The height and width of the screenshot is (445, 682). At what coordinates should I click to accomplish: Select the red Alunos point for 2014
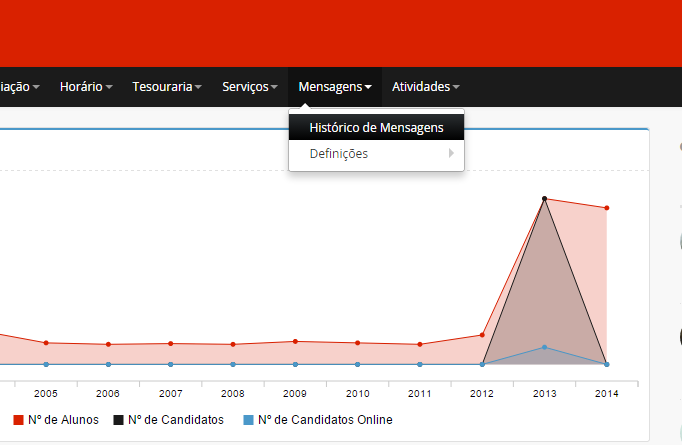pyautogui.click(x=607, y=208)
